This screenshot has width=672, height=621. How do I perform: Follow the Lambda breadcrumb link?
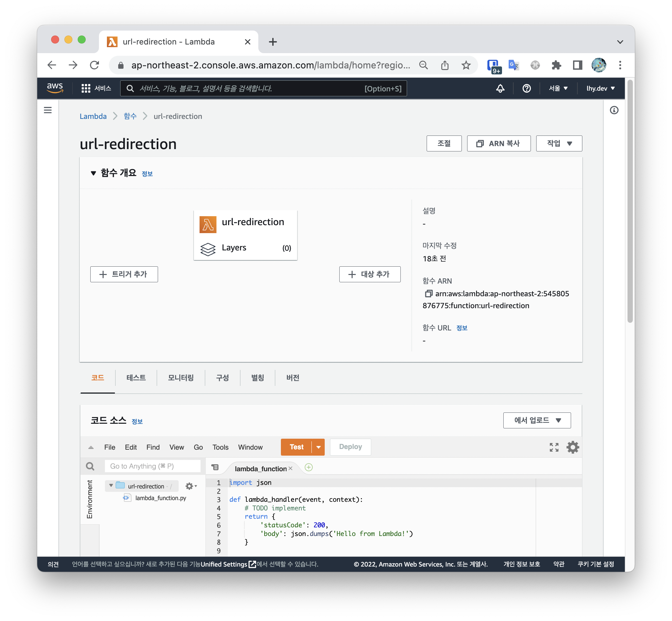pos(93,116)
